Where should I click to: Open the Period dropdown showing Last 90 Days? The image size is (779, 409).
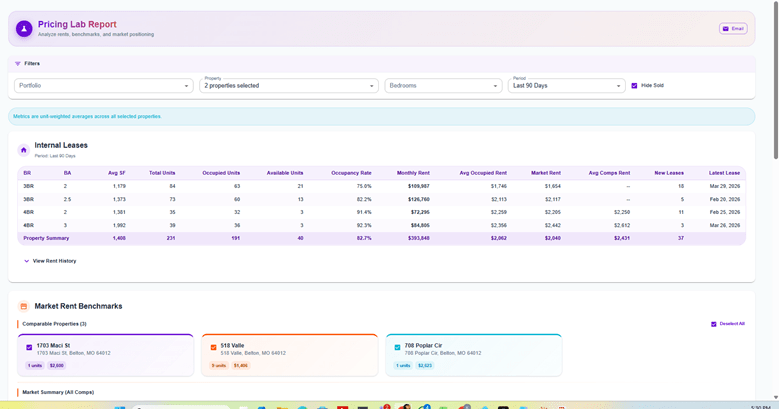566,86
